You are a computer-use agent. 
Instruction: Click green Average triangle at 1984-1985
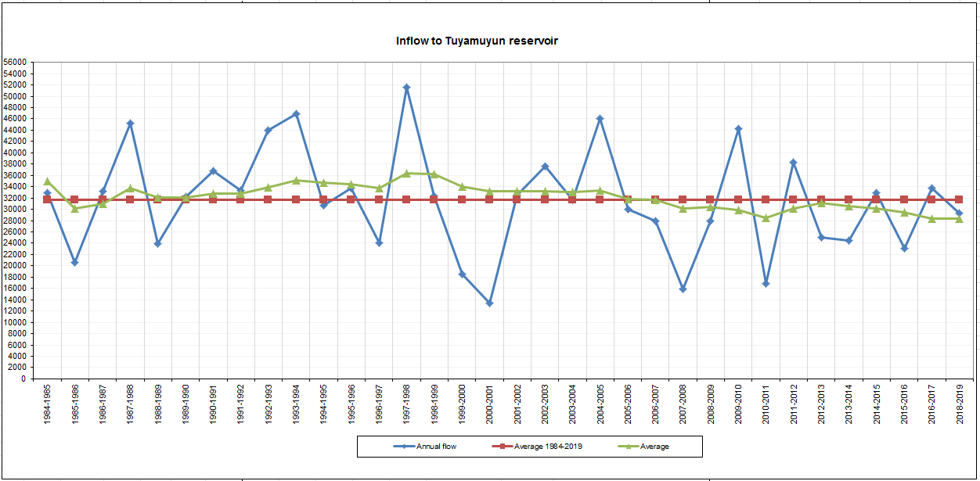(48, 181)
